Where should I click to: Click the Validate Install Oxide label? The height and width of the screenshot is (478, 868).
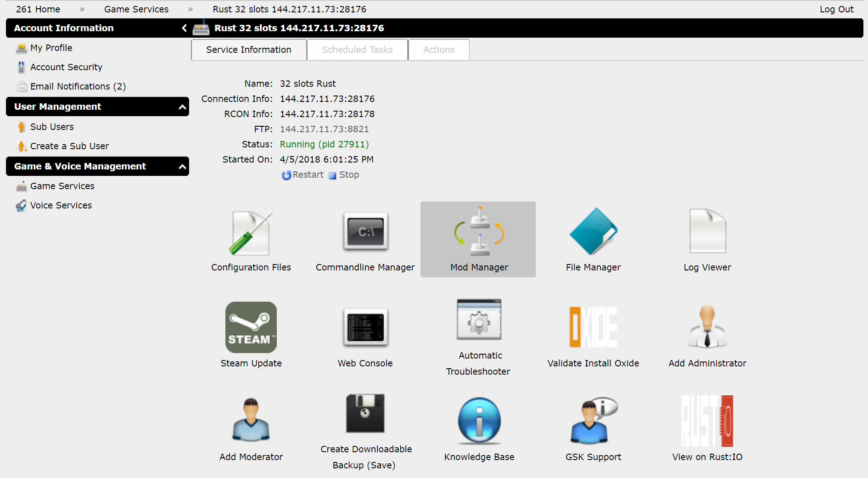(x=594, y=363)
